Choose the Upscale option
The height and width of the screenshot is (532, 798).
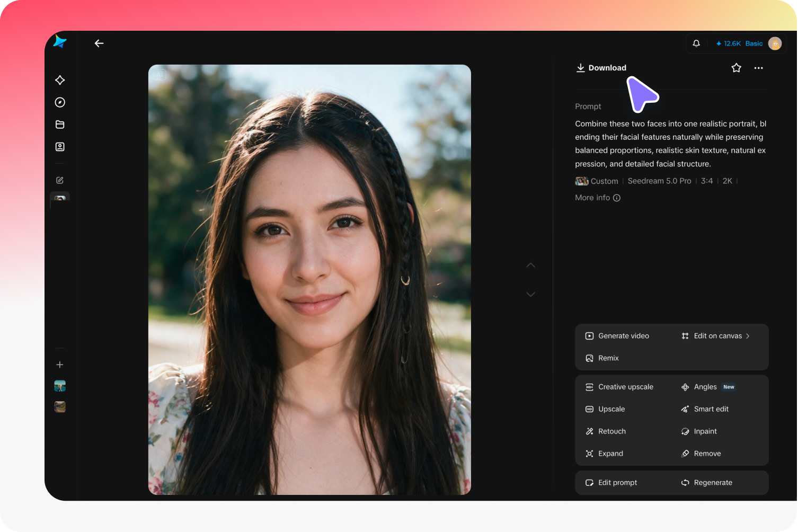click(605, 409)
